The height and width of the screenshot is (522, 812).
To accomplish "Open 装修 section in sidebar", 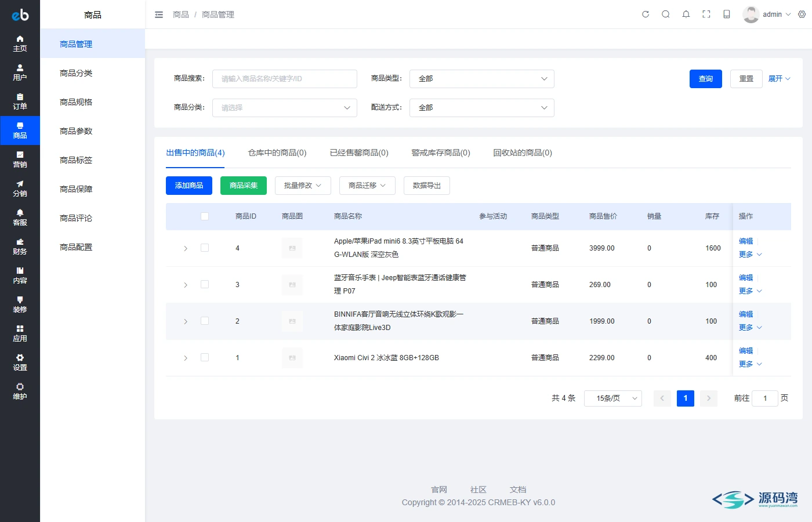I will [x=20, y=304].
